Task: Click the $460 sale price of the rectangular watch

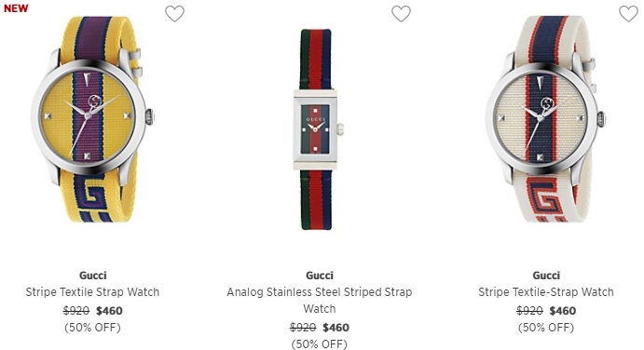Action: [x=336, y=328]
